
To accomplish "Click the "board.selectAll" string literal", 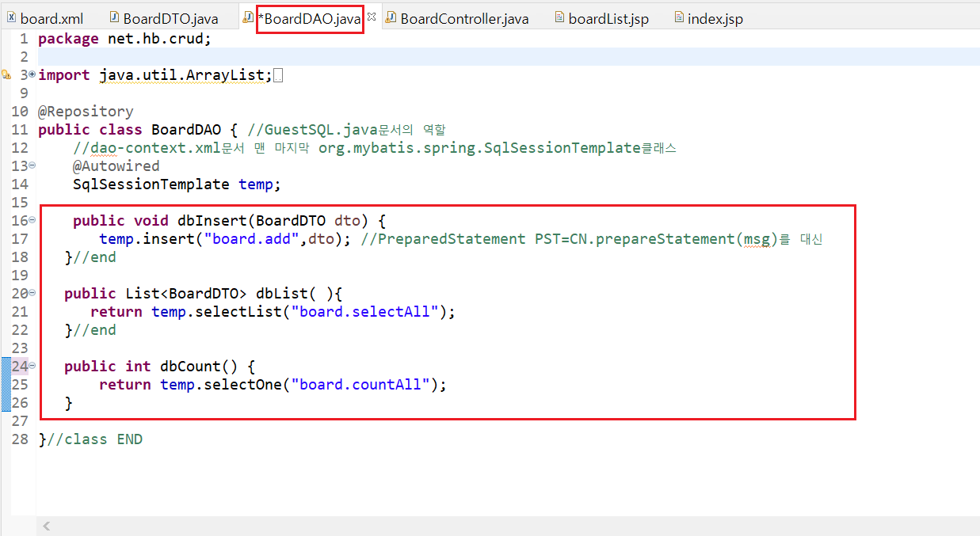I will pyautogui.click(x=364, y=312).
